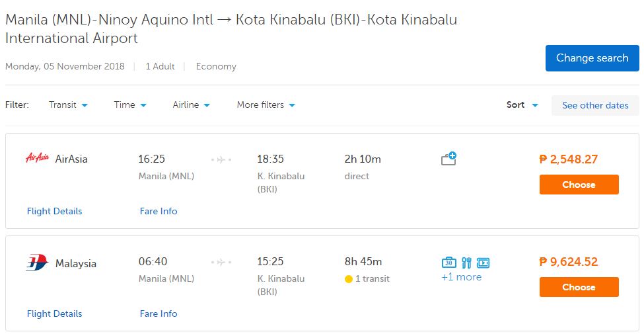Click the plane icon in AirAsia row
The height and width of the screenshot is (336, 644).
(221, 159)
